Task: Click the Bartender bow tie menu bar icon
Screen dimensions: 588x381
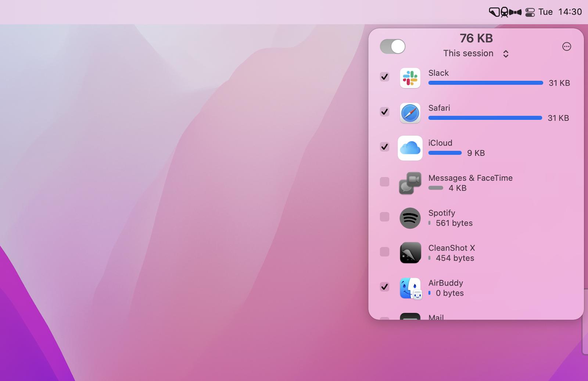Action: 516,12
